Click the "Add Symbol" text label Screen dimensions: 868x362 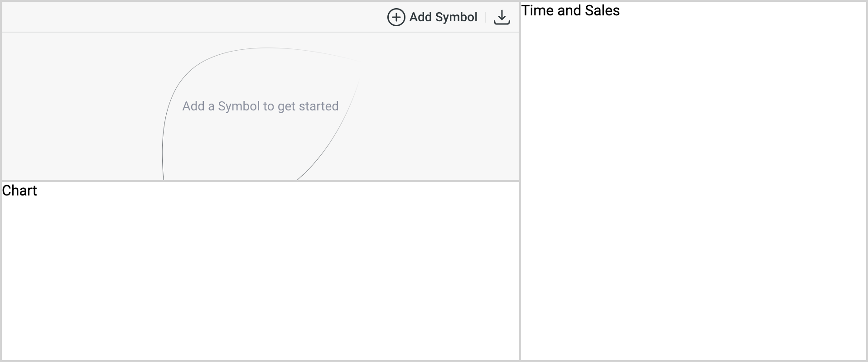[443, 17]
